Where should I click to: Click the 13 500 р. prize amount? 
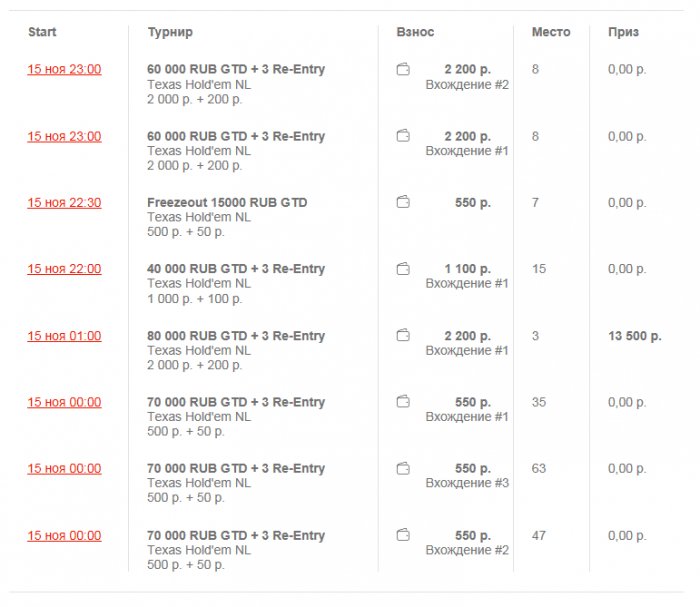pos(634,336)
